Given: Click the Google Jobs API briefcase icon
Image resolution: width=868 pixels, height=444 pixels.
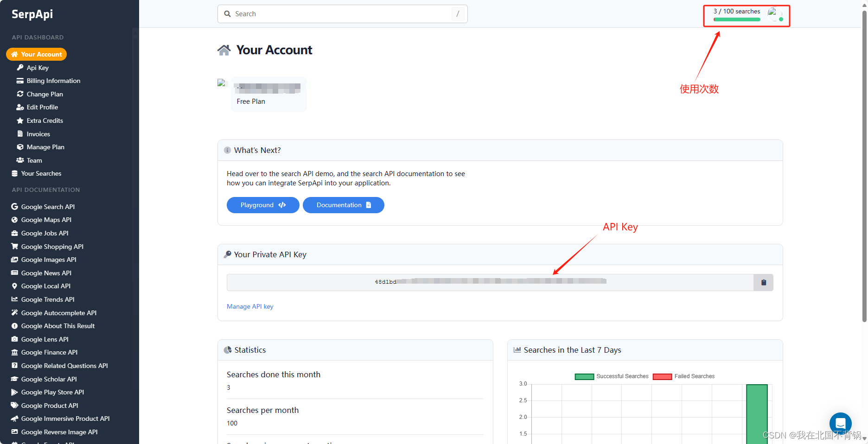Looking at the screenshot, I should (14, 233).
